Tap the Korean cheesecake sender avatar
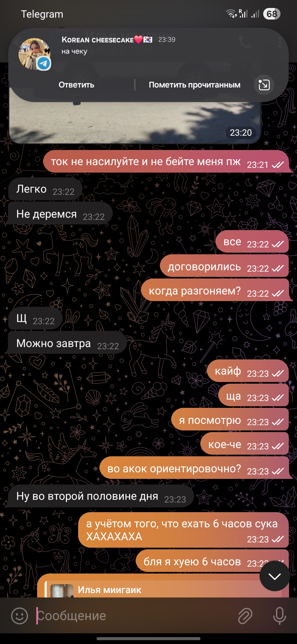297x644 pixels. pyautogui.click(x=34, y=54)
